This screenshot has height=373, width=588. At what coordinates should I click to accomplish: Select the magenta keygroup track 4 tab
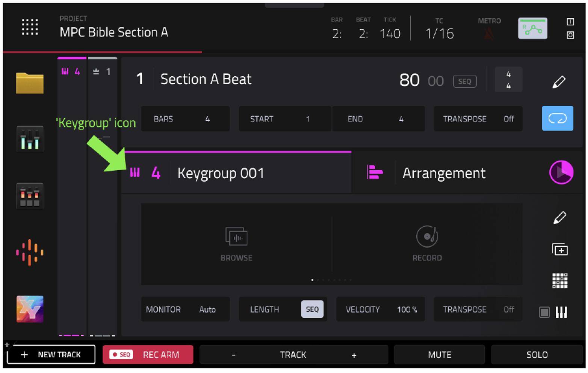[71, 71]
